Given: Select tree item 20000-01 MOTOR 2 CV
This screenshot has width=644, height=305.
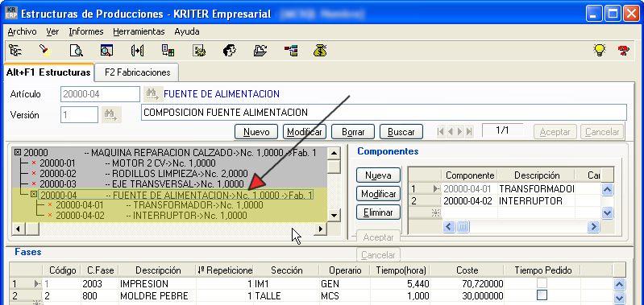Looking at the screenshot, I should pos(127,163).
